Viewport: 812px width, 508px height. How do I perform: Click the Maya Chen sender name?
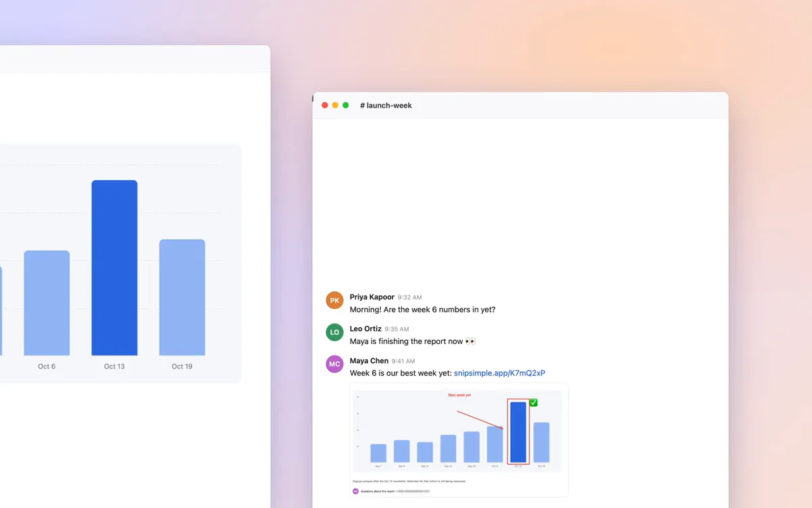pyautogui.click(x=369, y=361)
